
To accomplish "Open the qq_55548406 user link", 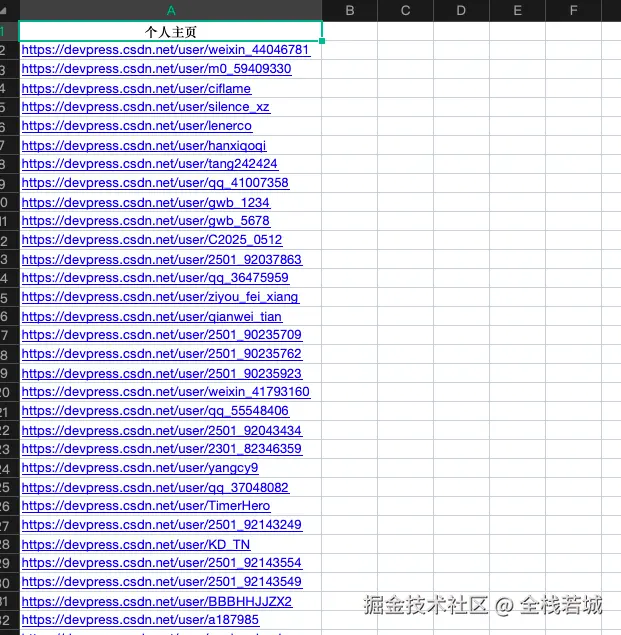I will (x=155, y=411).
